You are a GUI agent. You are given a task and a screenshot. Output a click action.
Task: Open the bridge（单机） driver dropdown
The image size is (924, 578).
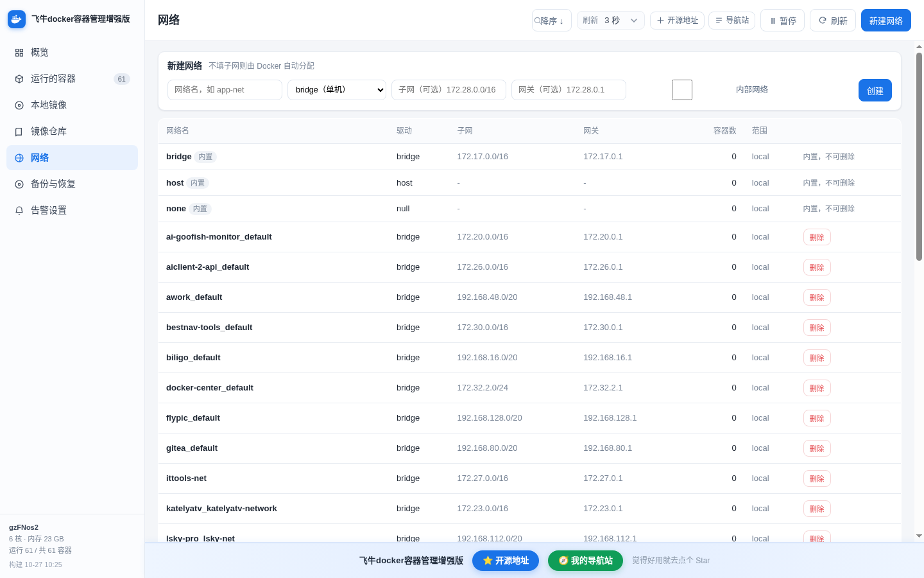pos(337,90)
